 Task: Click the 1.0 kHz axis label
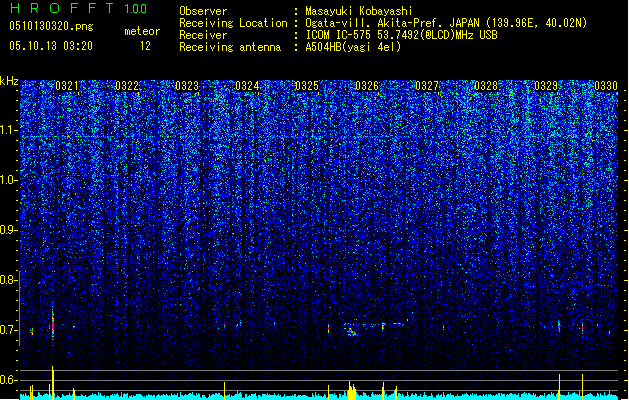click(x=9, y=180)
